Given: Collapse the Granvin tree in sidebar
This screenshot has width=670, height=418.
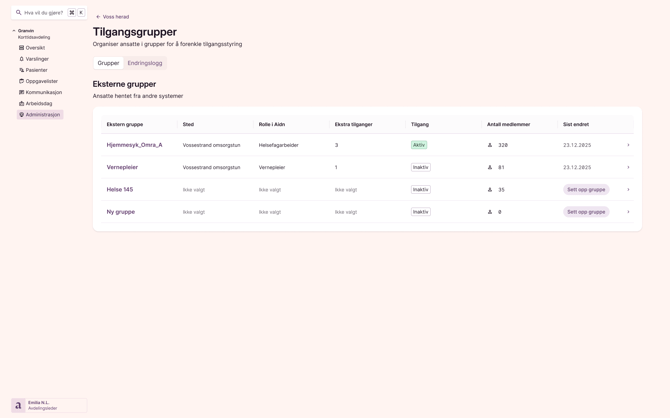Looking at the screenshot, I should tap(14, 31).
